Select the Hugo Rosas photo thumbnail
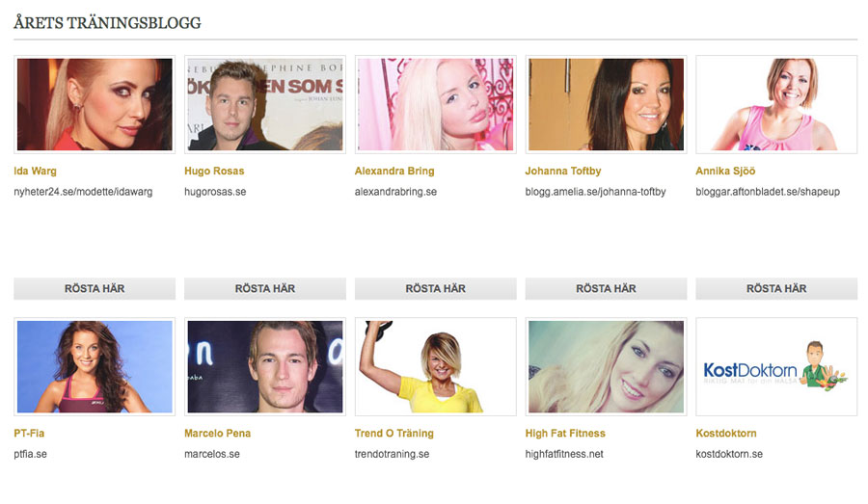 coord(265,105)
